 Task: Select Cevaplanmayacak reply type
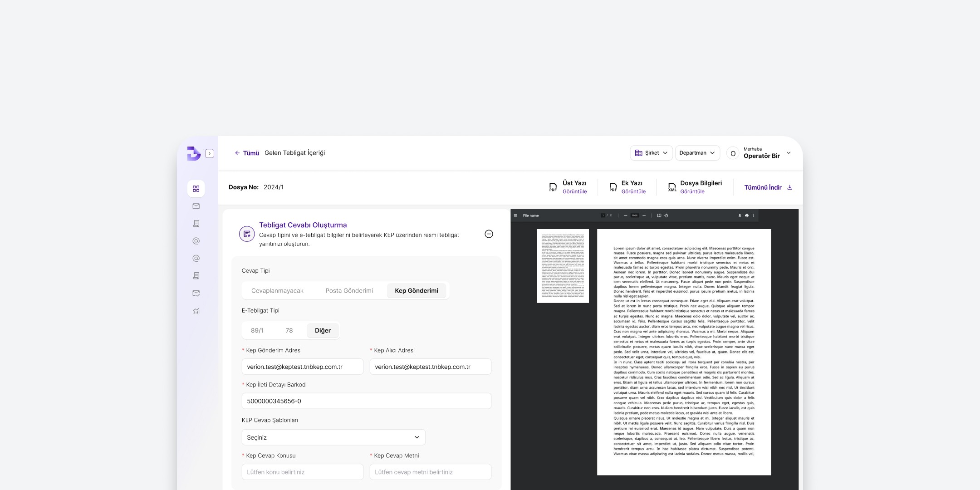[x=277, y=291]
